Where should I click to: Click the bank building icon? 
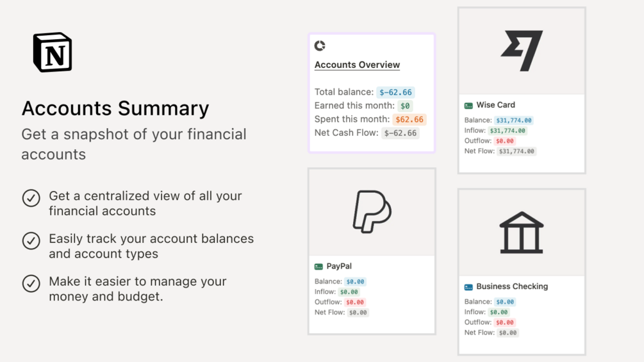pyautogui.click(x=521, y=232)
